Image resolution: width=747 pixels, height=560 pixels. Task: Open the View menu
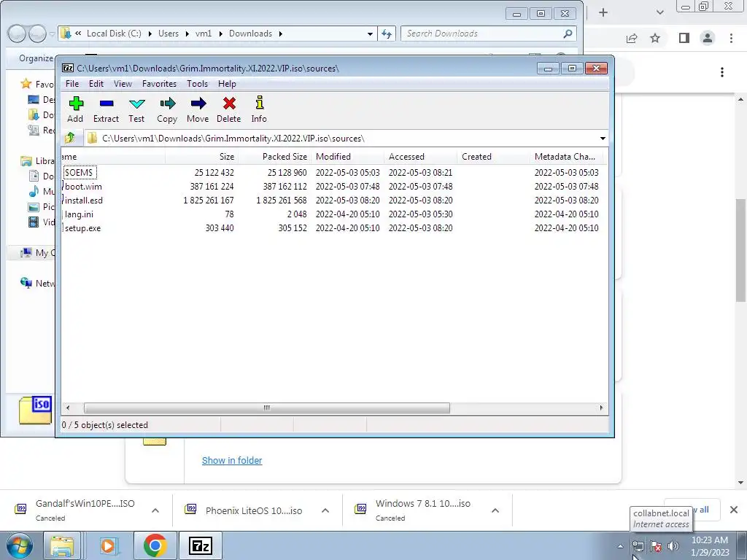[x=123, y=84]
